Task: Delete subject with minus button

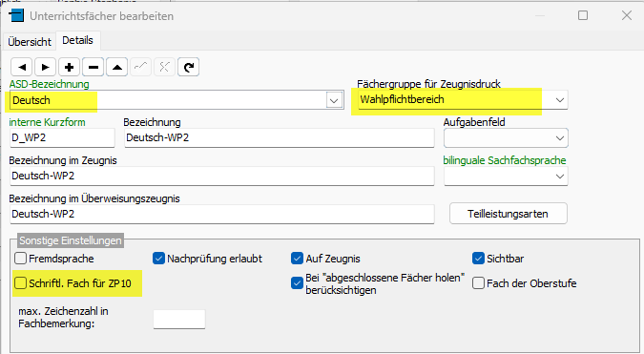Action: (x=93, y=67)
